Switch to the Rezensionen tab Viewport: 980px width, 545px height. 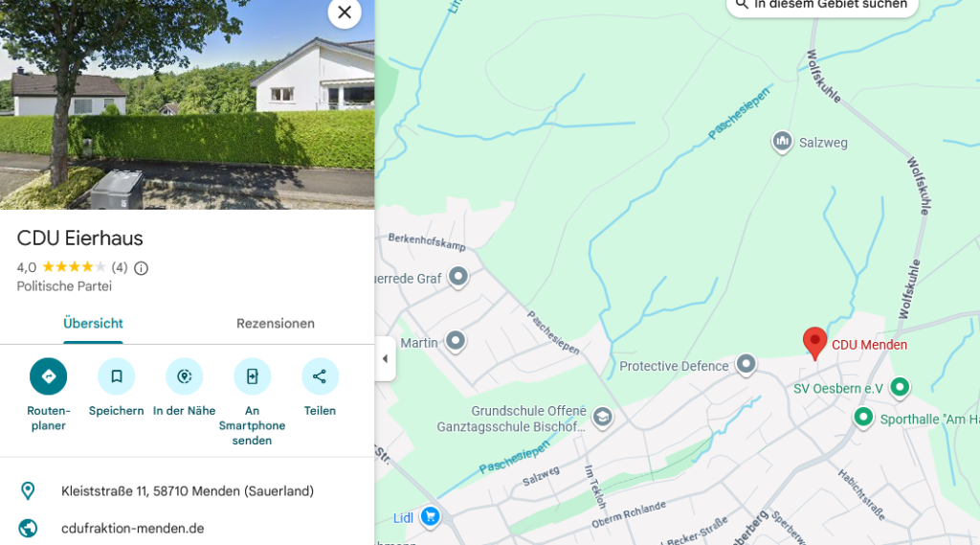(276, 324)
